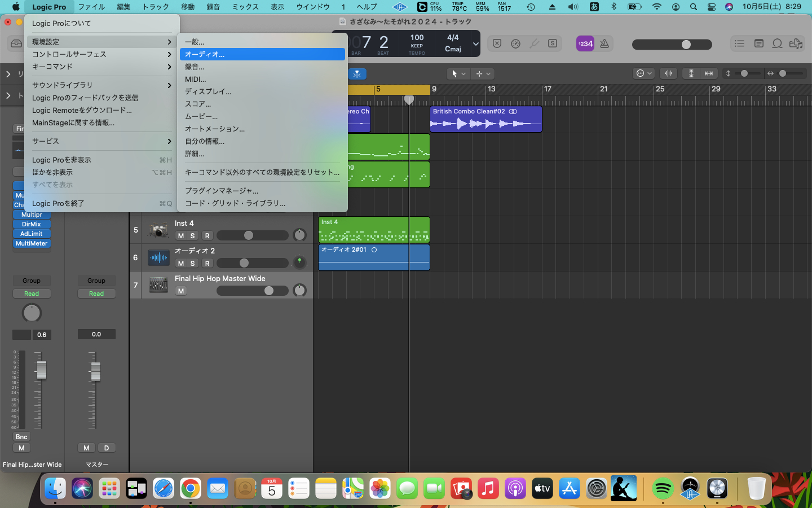Expand the コントロールサーフェス submenu

(102, 54)
